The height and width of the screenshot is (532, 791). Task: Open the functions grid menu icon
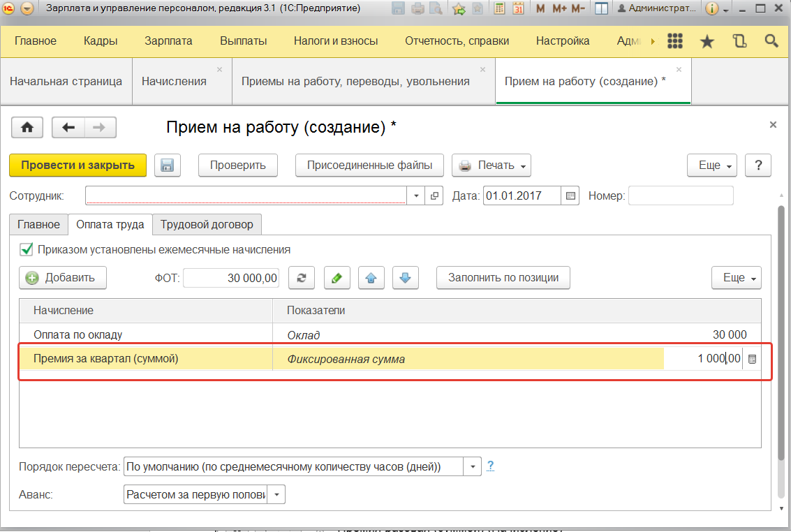[675, 41]
